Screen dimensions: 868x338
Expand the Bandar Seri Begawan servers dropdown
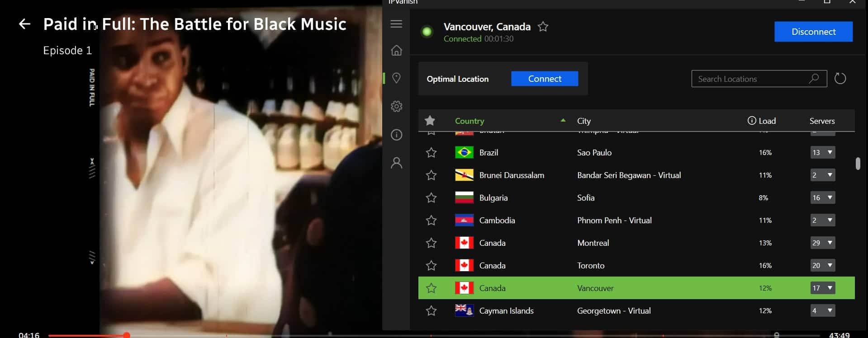click(x=822, y=175)
